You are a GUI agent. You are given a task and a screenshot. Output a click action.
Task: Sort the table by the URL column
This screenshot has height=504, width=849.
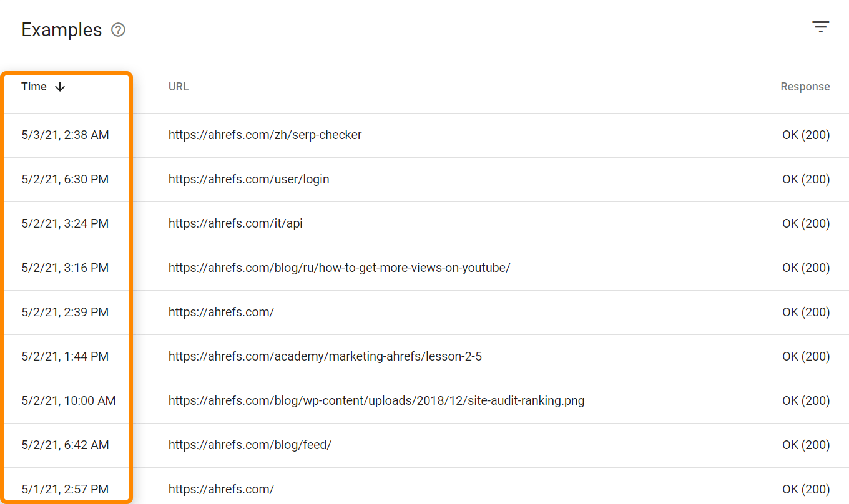(178, 86)
